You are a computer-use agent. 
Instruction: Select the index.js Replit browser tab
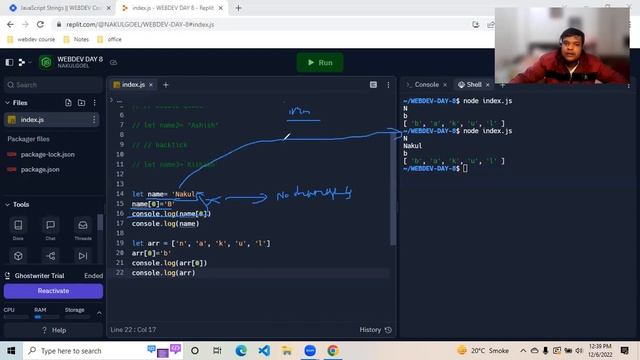(x=172, y=8)
